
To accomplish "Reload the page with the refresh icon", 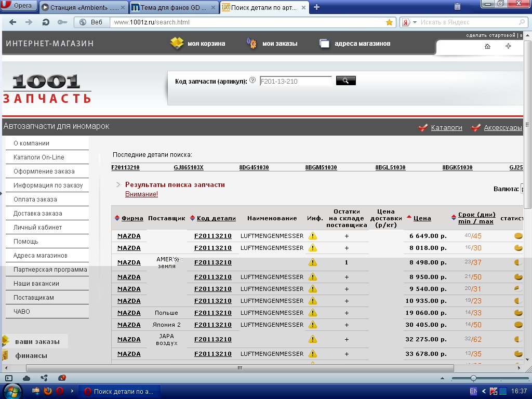I will 46,22.
